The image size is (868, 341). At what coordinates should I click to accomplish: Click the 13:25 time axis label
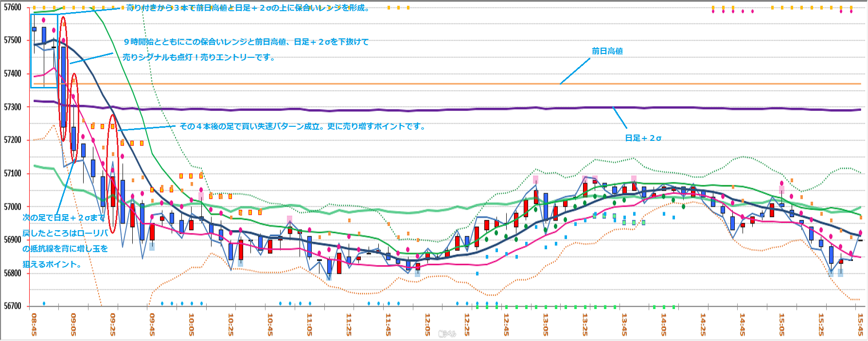click(585, 324)
